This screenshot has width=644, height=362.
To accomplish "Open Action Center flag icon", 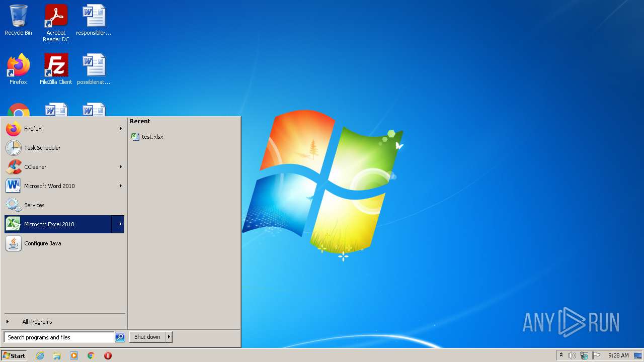I will point(596,355).
